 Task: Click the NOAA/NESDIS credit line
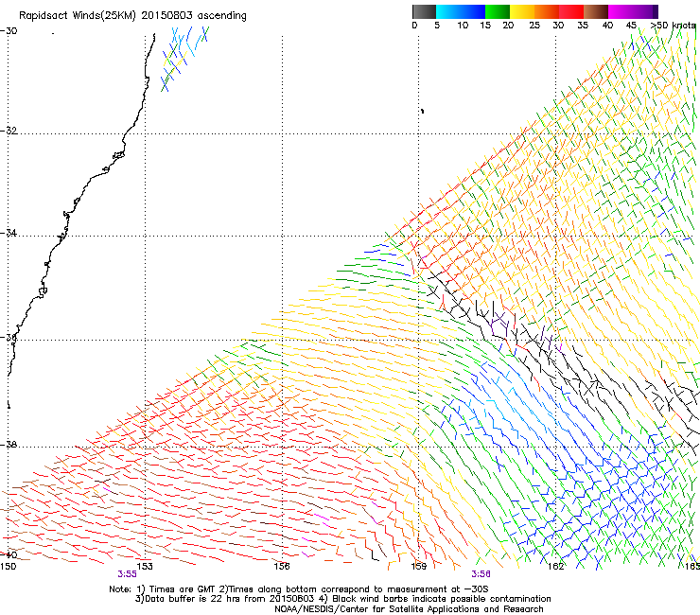click(x=409, y=609)
